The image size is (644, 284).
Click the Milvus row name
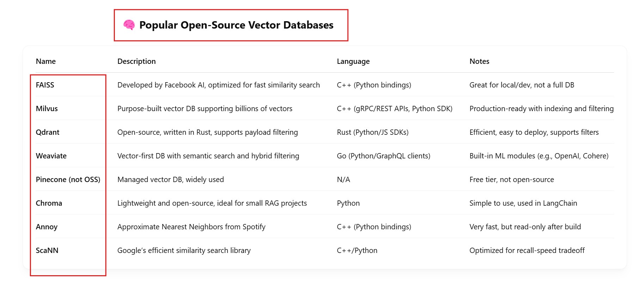47,109
